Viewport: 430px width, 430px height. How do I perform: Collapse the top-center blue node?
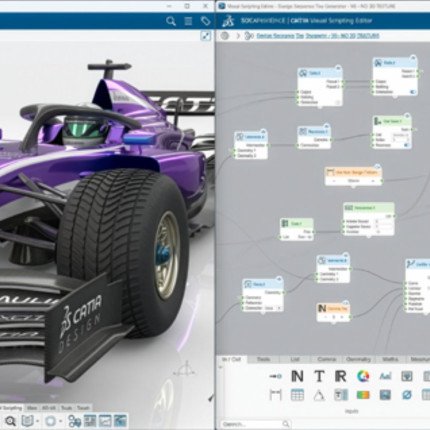[338, 68]
